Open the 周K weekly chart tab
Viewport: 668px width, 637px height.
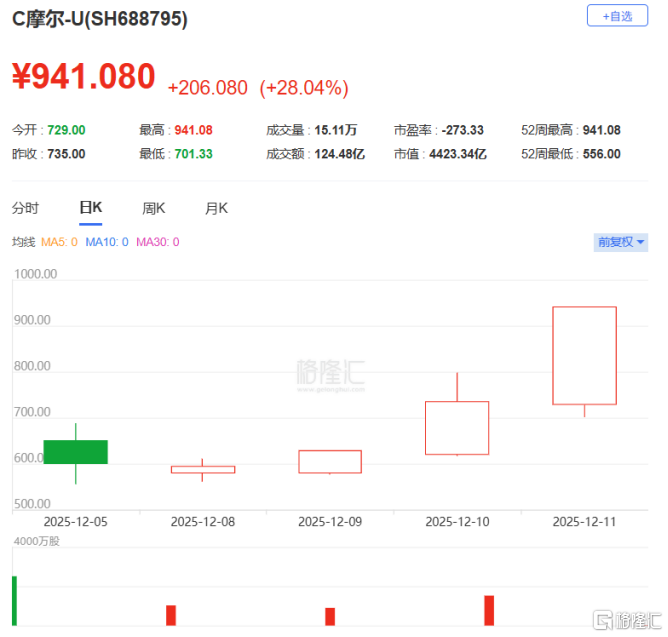point(153,208)
